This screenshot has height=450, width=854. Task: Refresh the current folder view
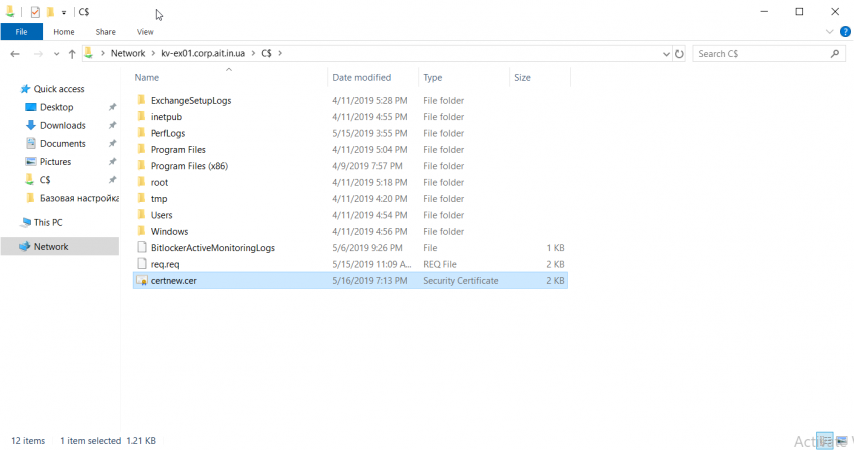[680, 54]
